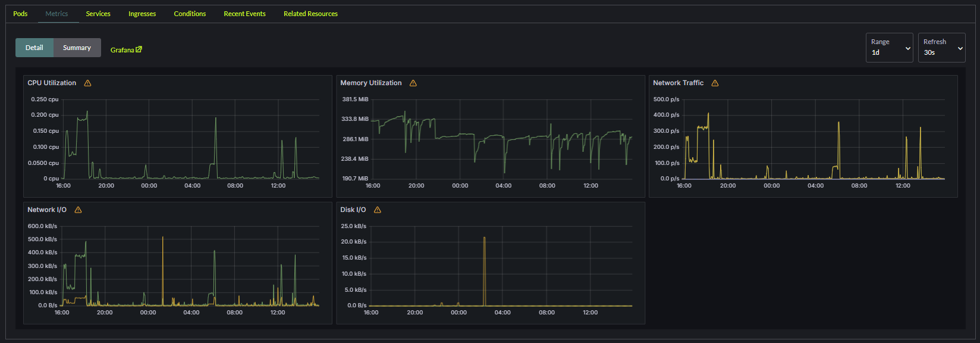The image size is (980, 343).
Task: Click the 600.0 kB/s axis label
Action: (43, 226)
